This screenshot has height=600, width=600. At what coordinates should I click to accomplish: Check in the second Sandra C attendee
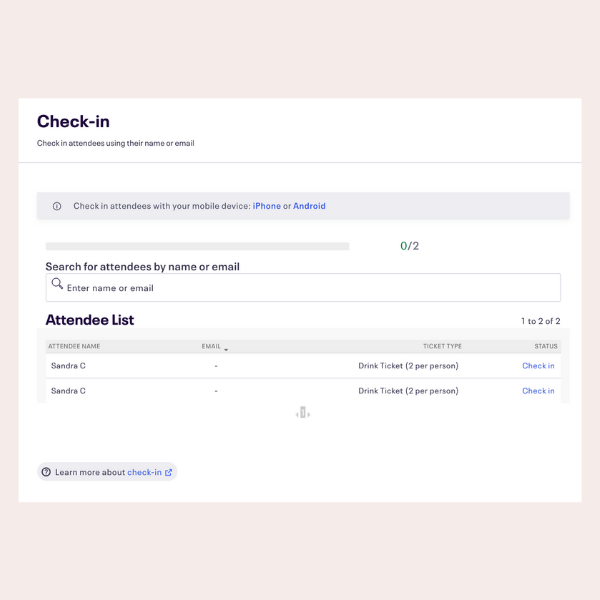[x=538, y=391]
